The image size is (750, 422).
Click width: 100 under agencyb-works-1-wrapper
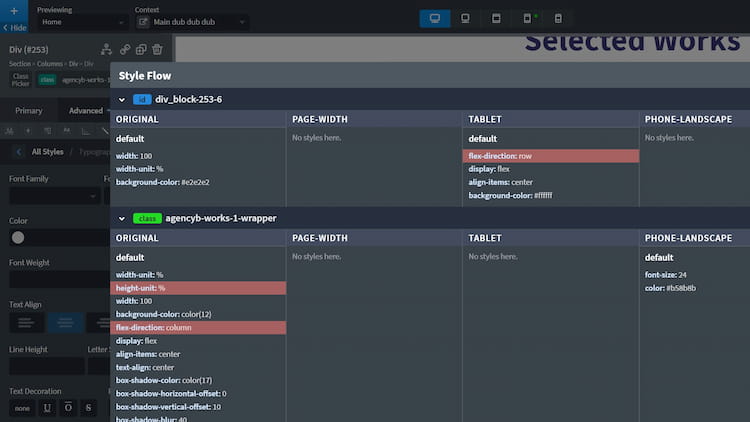point(134,301)
